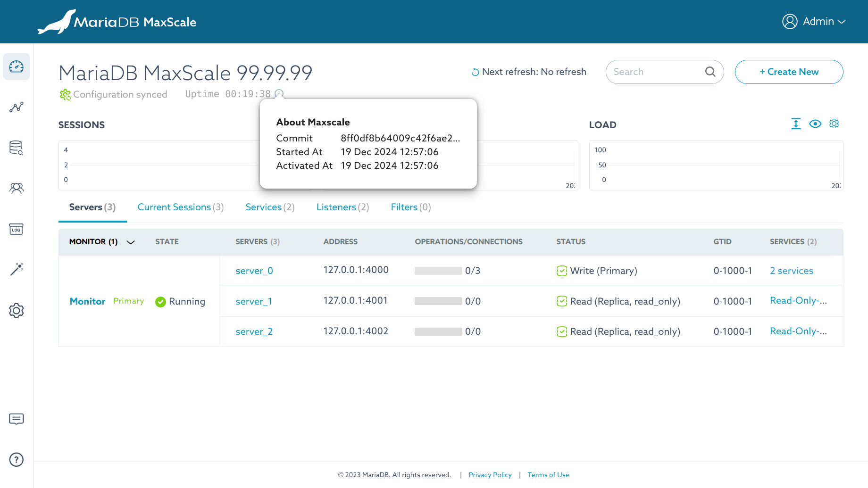Screen dimensions: 868x488
Task: Open the Settings gear in sidebar
Action: (x=17, y=310)
